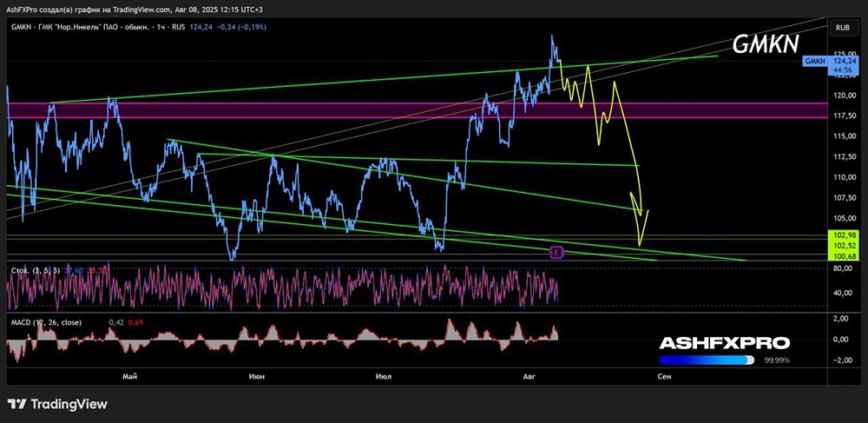Click the Май label on the time axis

[130, 376]
